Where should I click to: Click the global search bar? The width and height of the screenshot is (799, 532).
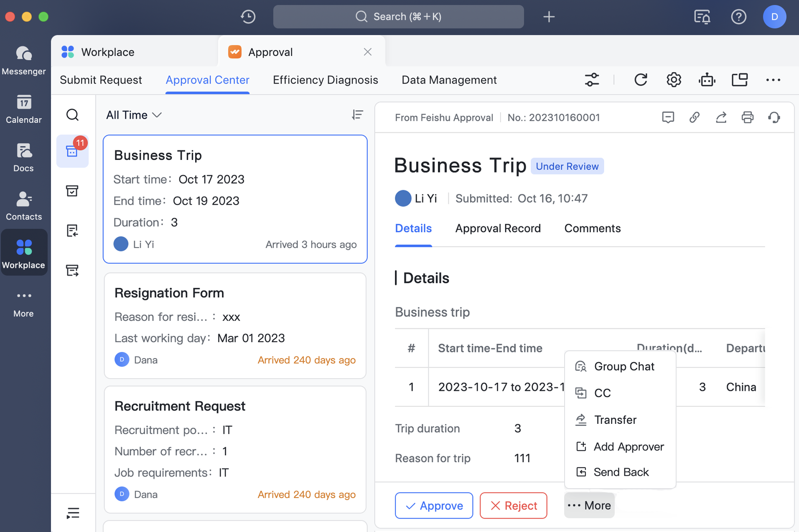(x=398, y=17)
